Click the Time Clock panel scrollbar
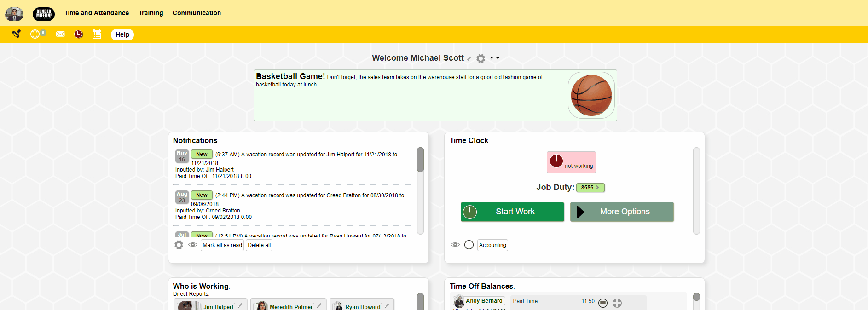This screenshot has width=868, height=310. [696, 190]
